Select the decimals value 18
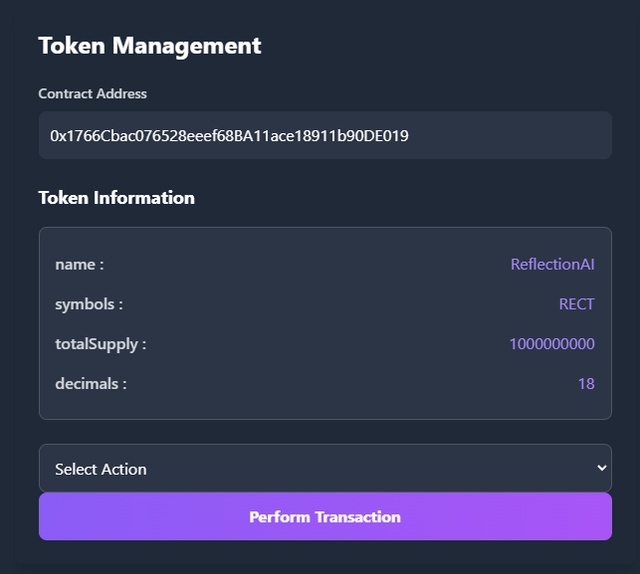The image size is (640, 574). click(586, 383)
